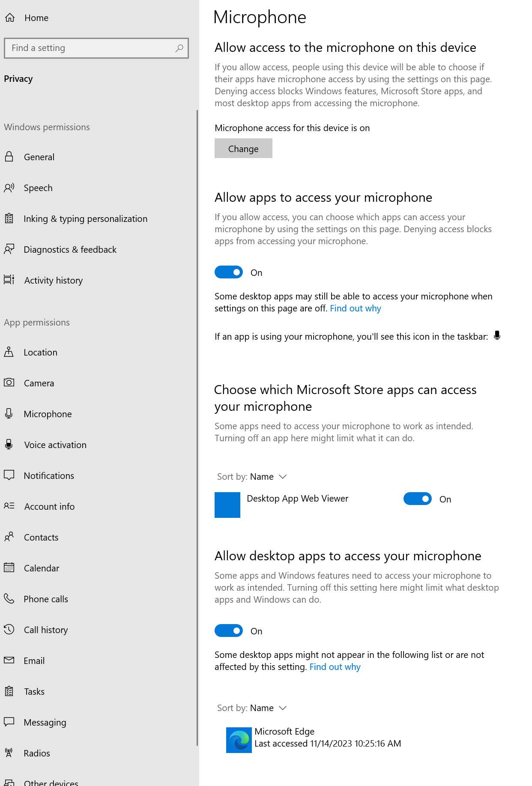Click the Home icon in sidebar

click(x=10, y=18)
